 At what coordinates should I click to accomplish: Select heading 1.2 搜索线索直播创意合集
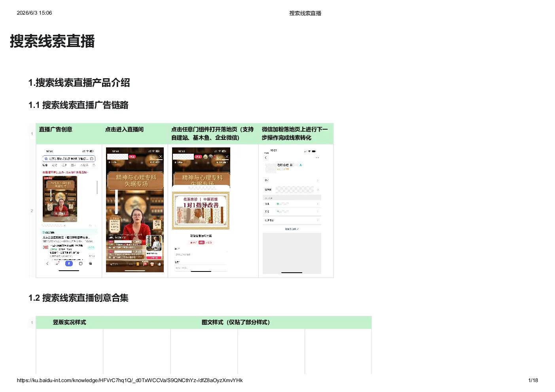point(78,298)
